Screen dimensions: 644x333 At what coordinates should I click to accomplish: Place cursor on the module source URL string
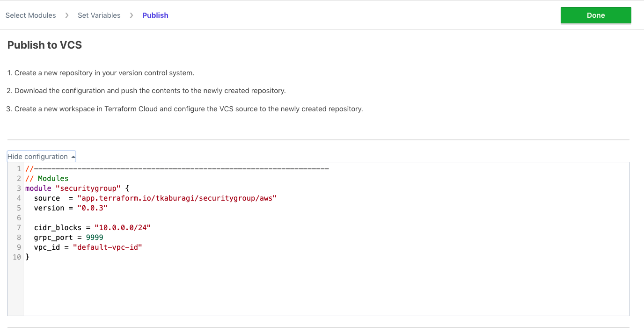click(177, 198)
